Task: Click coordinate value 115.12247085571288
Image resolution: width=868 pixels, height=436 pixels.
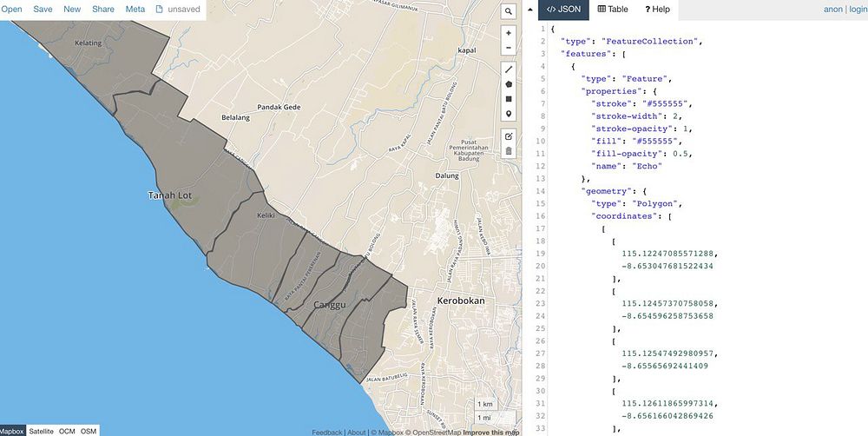Action: 668,254
